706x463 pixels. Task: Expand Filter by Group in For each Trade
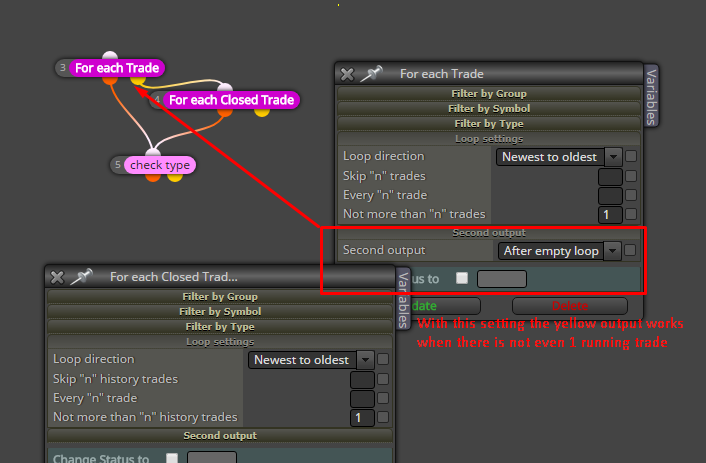[489, 93]
